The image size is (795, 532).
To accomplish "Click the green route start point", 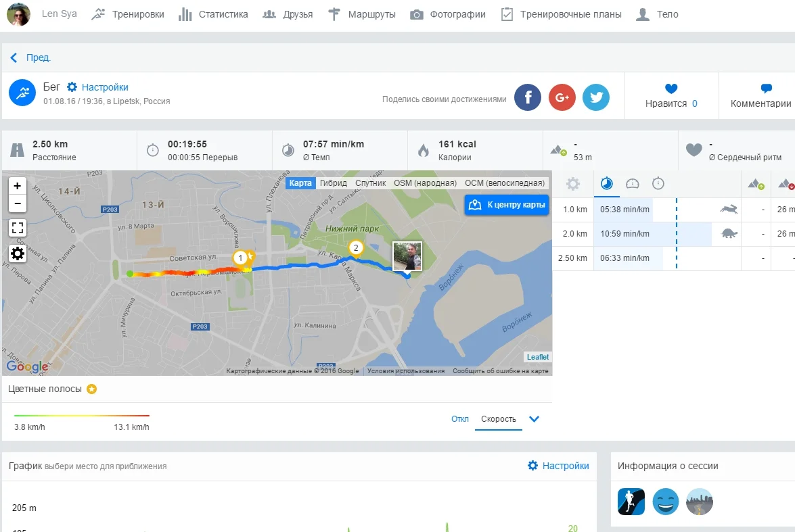I will click(130, 274).
